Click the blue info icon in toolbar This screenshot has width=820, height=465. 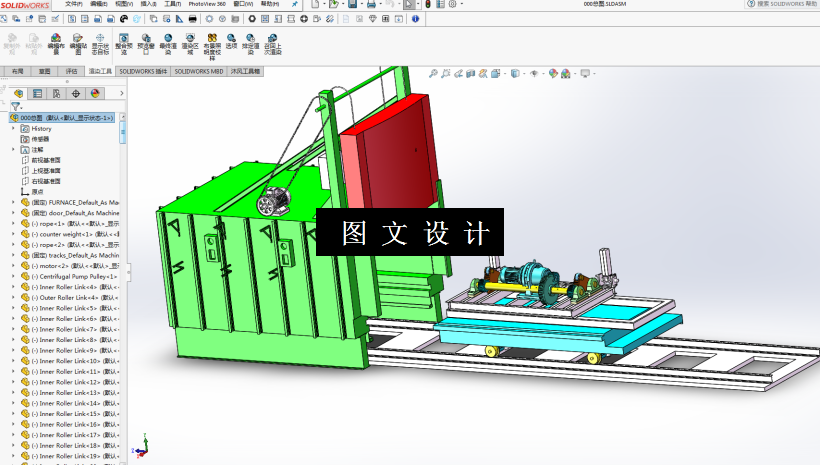click(415, 19)
